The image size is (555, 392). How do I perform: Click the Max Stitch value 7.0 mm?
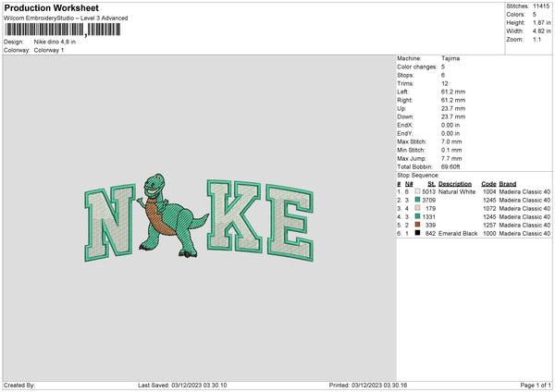tap(451, 141)
